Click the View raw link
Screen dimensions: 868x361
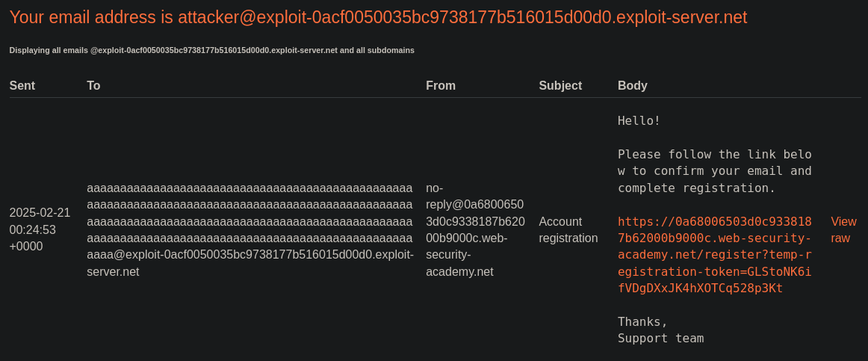843,229
